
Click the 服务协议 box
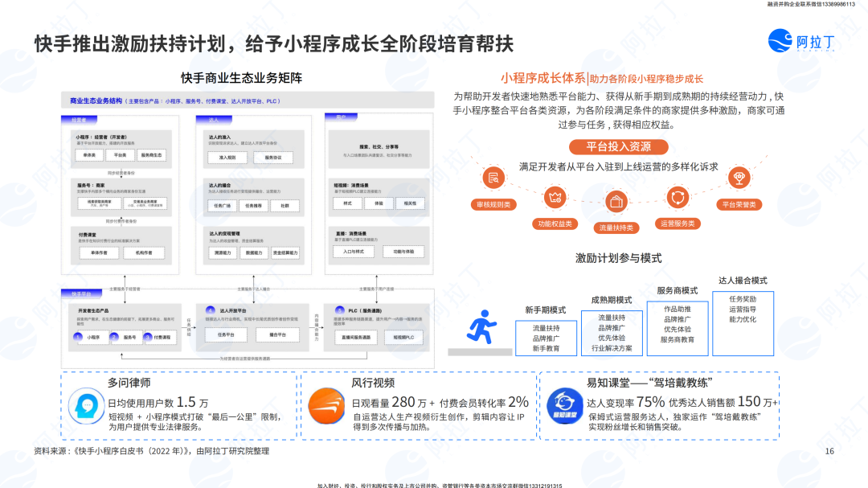point(273,158)
